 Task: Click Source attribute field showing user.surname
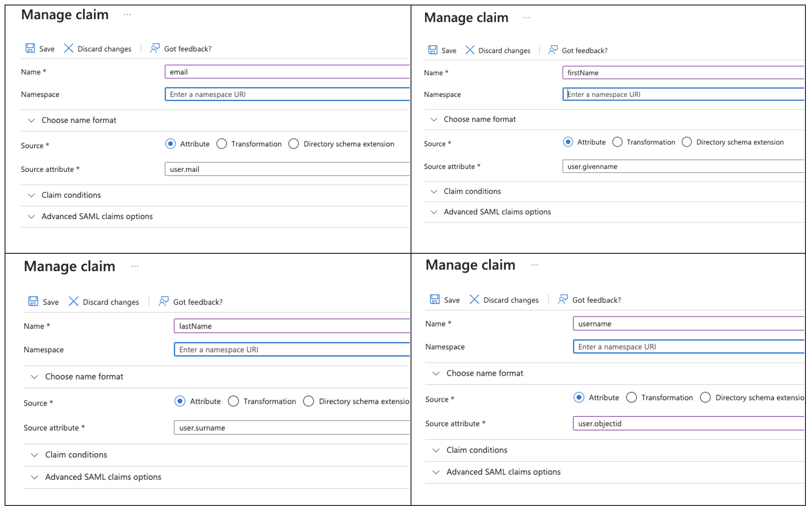point(292,428)
